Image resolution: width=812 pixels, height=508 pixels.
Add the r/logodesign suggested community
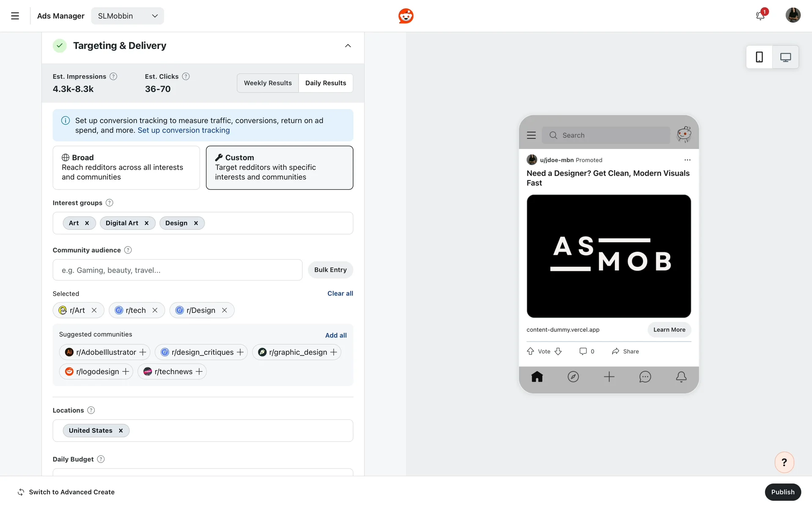click(126, 372)
